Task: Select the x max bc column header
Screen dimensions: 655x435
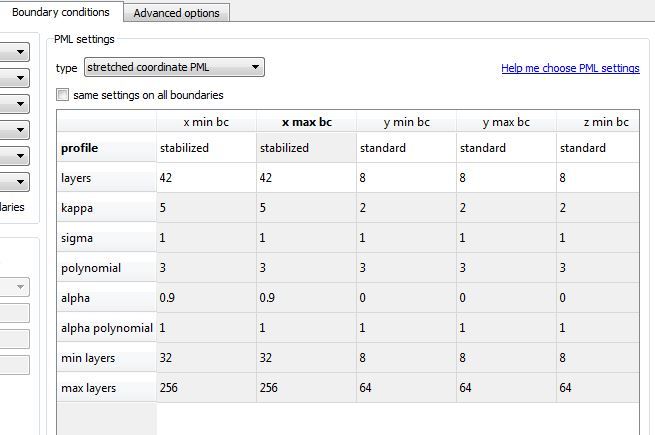Action: coord(306,122)
